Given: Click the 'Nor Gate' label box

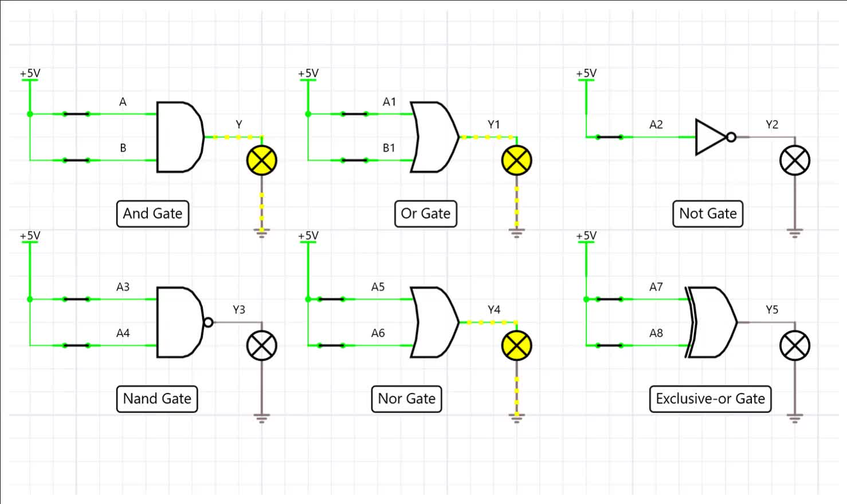Looking at the screenshot, I should click(407, 399).
